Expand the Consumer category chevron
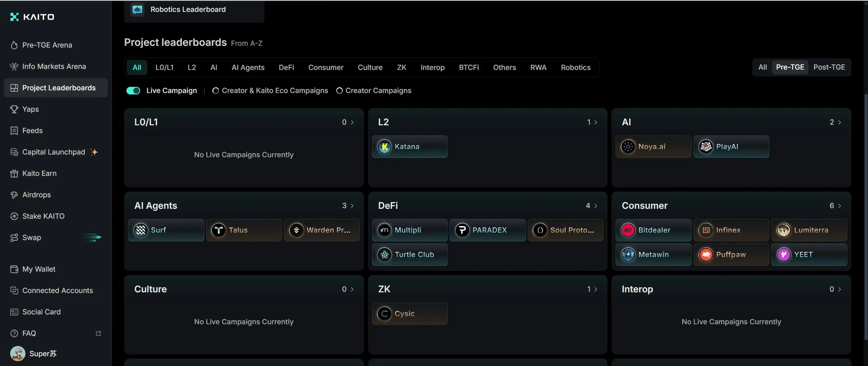868x366 pixels. (840, 206)
